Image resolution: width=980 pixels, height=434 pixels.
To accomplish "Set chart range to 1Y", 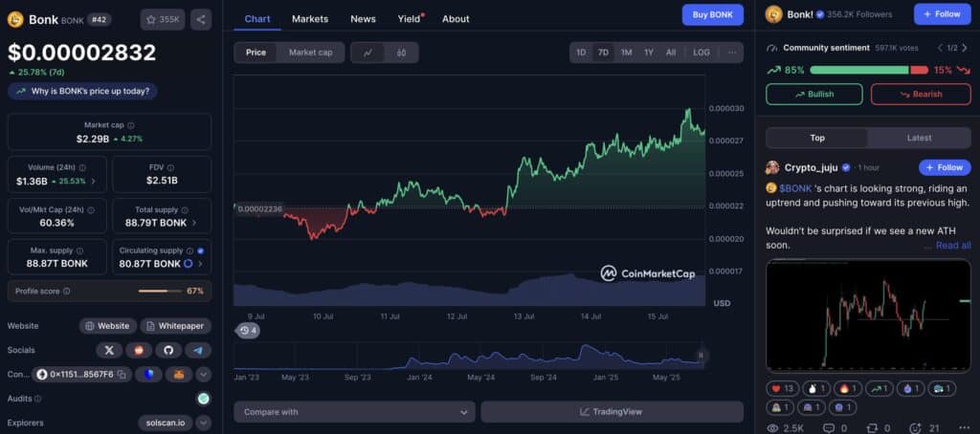I will 649,53.
